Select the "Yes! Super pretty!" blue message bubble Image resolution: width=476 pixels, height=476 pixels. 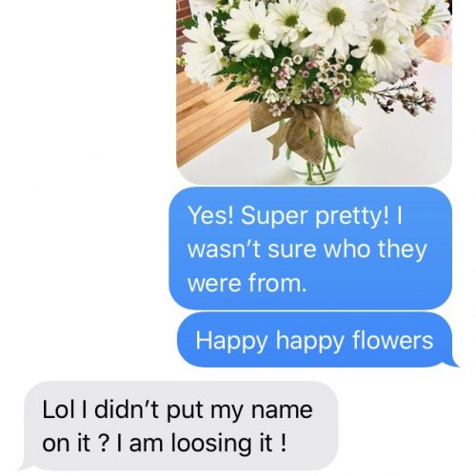tap(310, 248)
